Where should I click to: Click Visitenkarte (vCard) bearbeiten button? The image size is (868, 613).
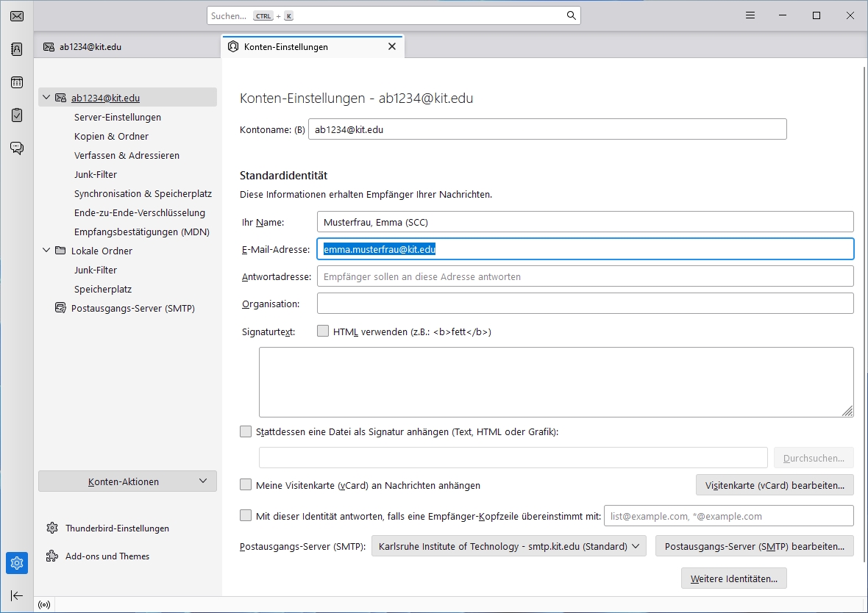(774, 485)
